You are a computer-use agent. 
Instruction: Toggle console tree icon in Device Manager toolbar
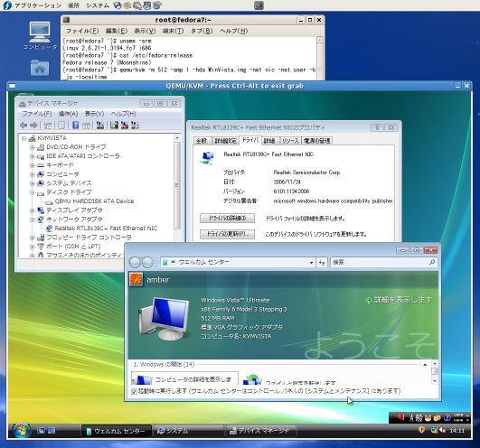coord(48,125)
